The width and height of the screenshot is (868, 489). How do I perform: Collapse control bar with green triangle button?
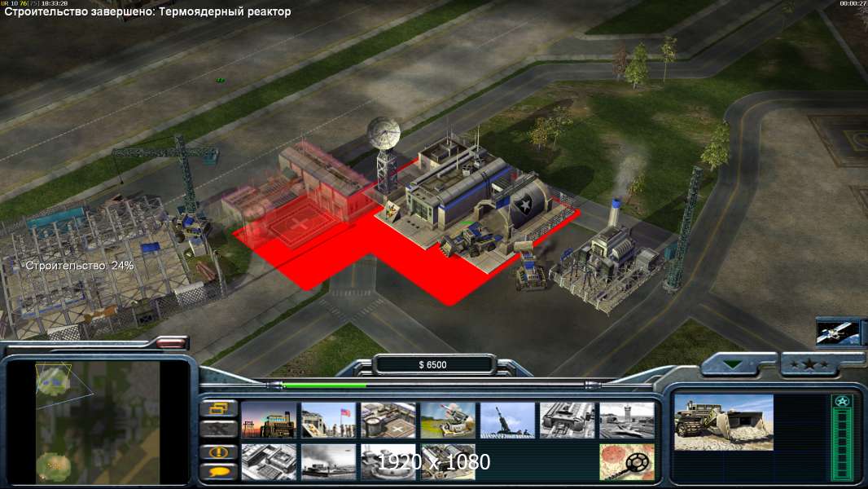pos(734,364)
